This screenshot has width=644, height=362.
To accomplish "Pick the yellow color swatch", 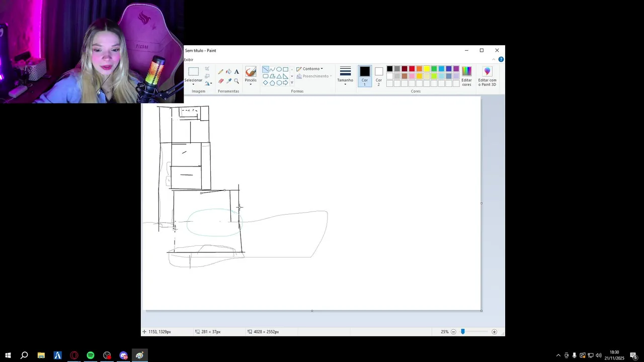I will (427, 69).
